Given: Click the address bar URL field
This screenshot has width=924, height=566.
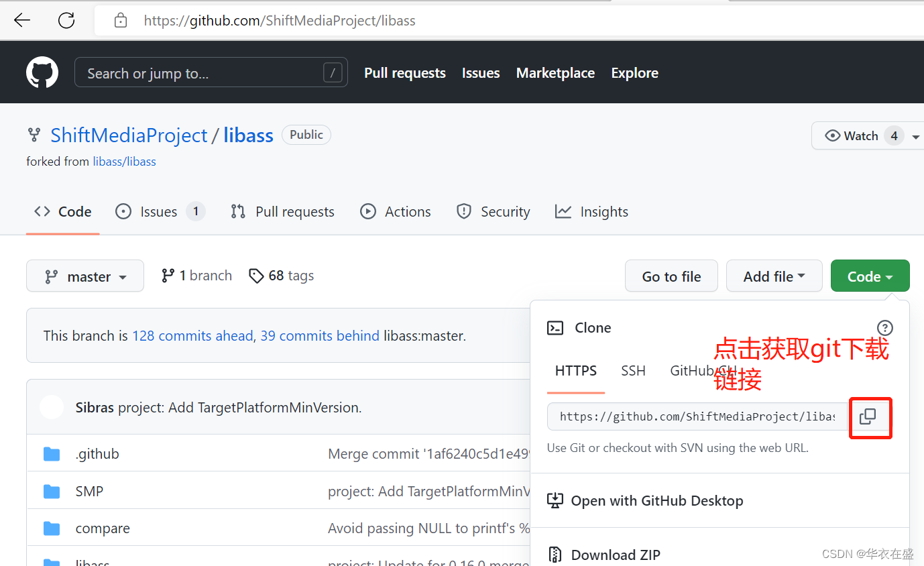Looking at the screenshot, I should (x=510, y=21).
